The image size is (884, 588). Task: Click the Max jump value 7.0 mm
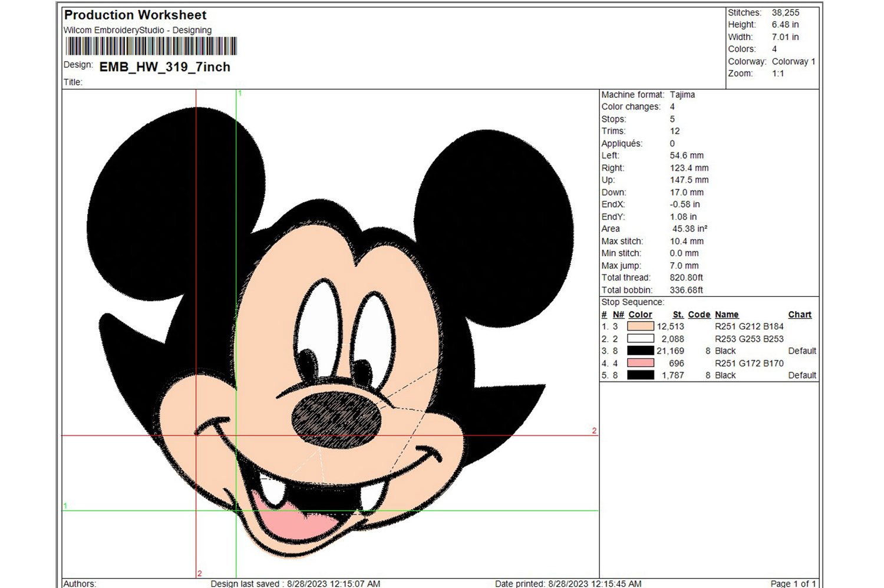coord(684,266)
